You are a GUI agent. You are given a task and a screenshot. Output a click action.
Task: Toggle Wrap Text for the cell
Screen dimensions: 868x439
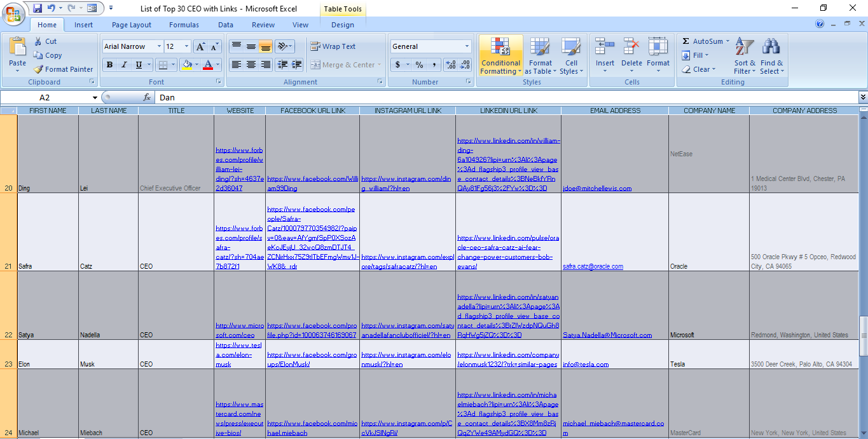coord(333,46)
